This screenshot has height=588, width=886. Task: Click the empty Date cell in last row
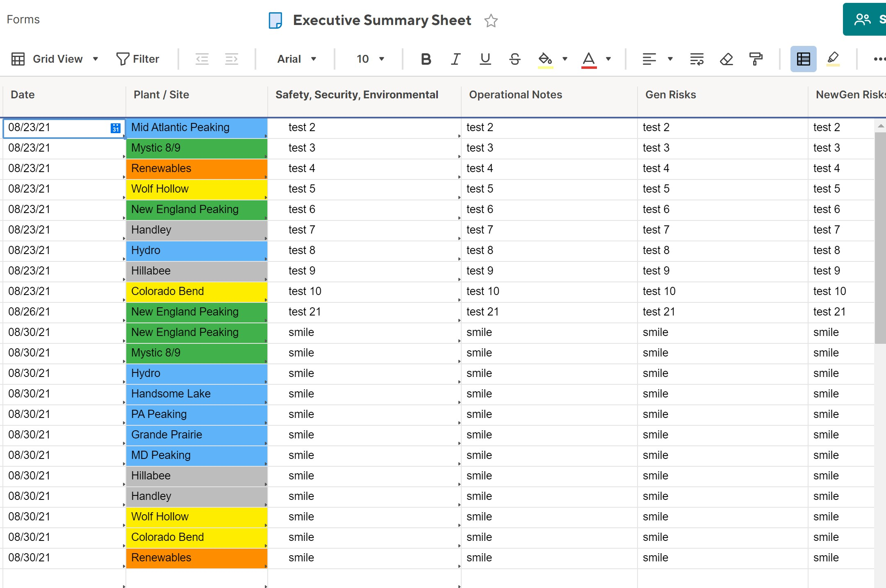(64, 579)
